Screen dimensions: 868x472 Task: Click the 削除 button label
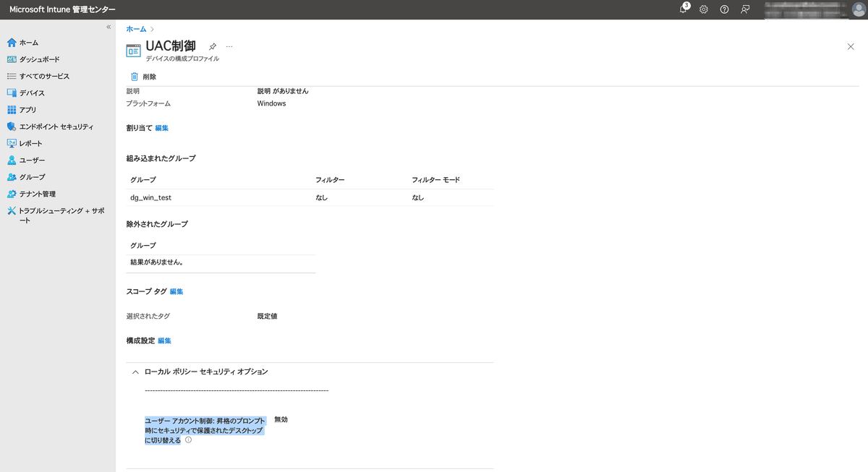coord(150,77)
